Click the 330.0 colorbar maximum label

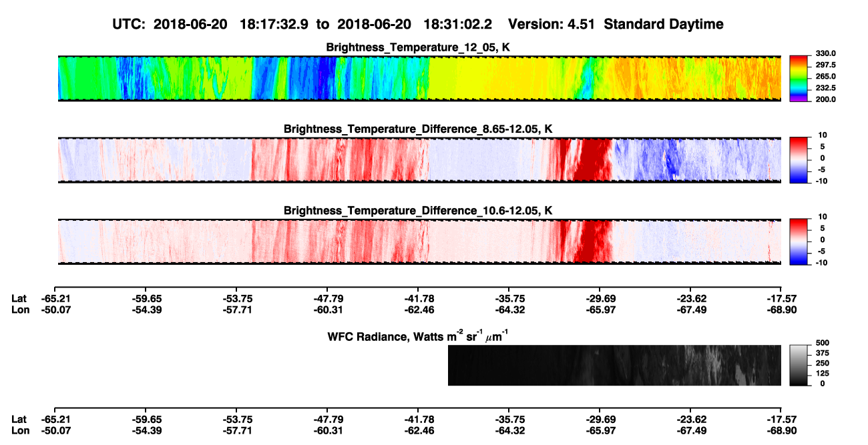click(x=827, y=53)
